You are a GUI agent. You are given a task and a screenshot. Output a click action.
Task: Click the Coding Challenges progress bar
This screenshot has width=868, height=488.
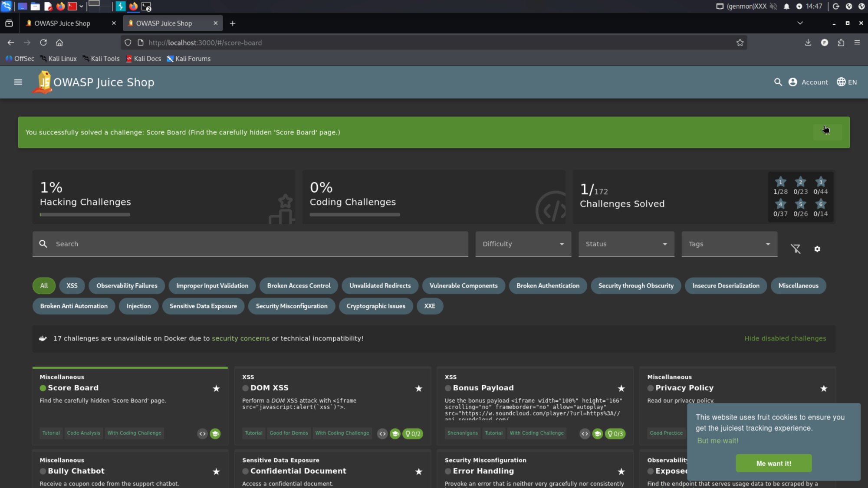point(355,214)
